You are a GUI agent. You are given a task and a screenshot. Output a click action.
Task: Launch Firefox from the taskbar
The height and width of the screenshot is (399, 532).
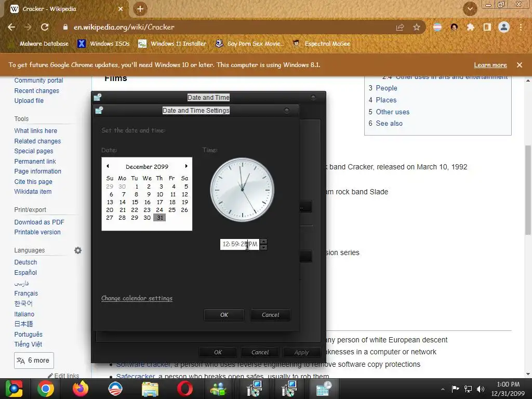[81, 389]
